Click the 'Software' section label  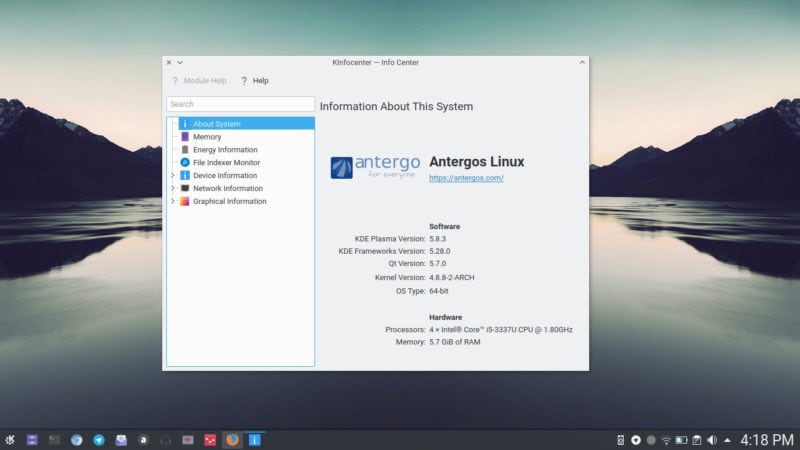click(444, 227)
